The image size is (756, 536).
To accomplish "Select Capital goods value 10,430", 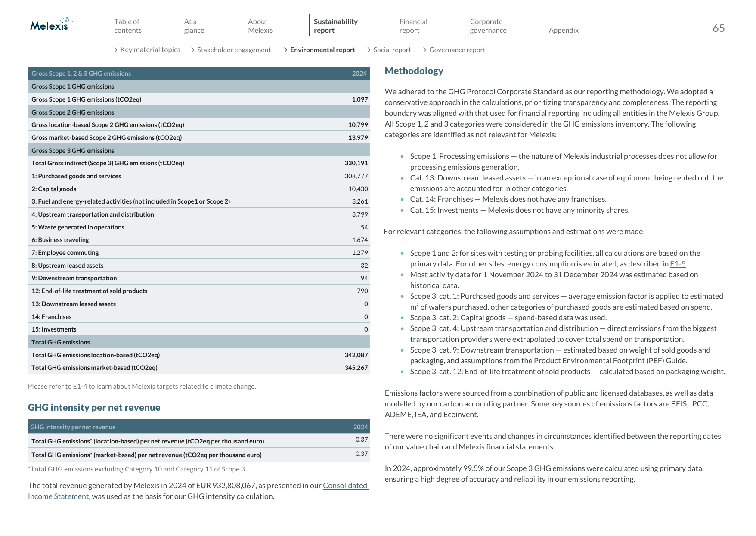I will pyautogui.click(x=358, y=189).
